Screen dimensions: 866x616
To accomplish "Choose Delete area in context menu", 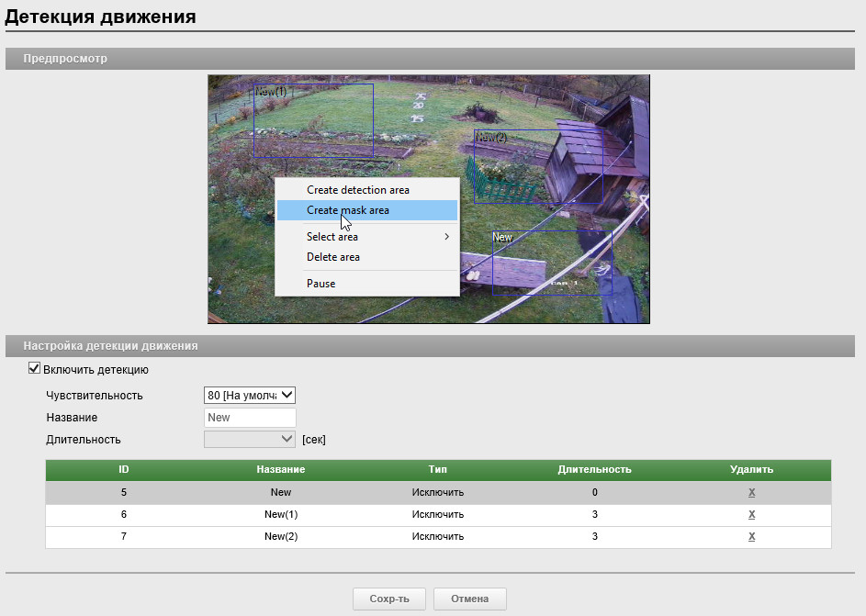I will pos(366,257).
